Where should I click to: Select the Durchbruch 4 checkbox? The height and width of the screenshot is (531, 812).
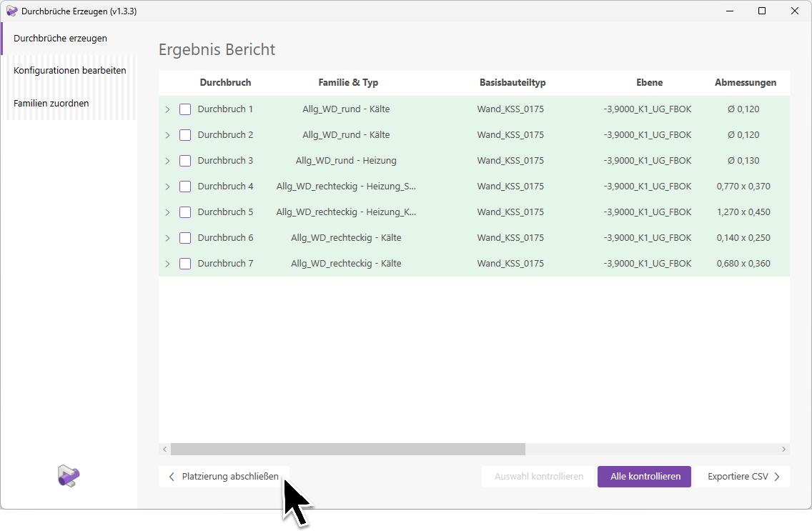click(x=185, y=187)
